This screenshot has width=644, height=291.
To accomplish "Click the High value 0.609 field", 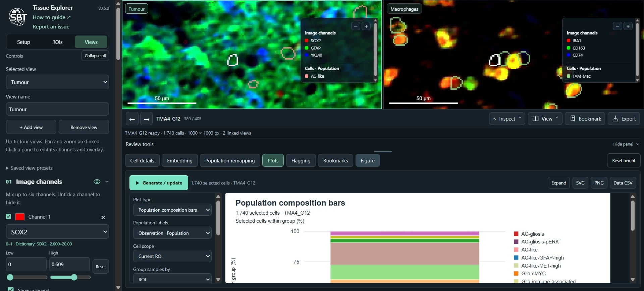I will click(69, 265).
